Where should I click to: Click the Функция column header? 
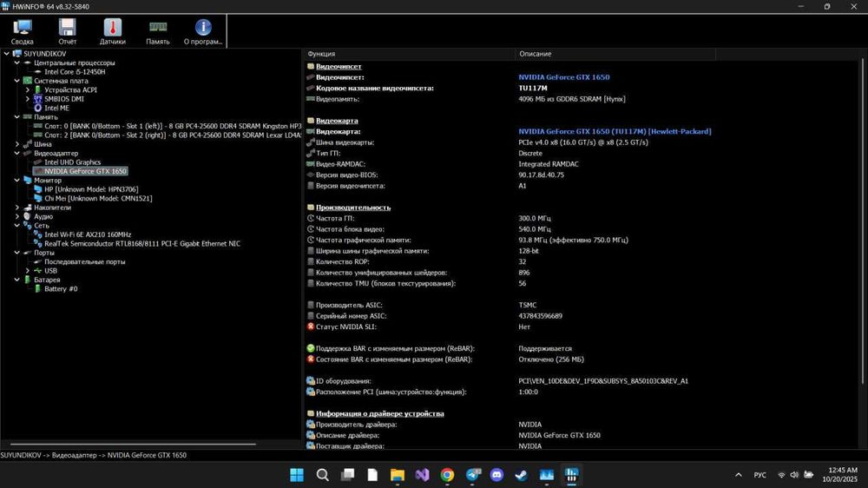(x=409, y=54)
